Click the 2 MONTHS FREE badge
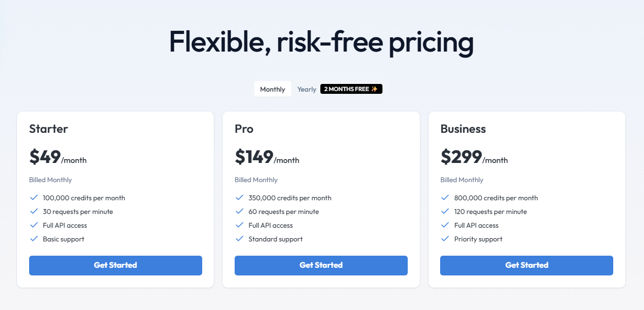Screen dimensions: 644x310 click(x=351, y=89)
